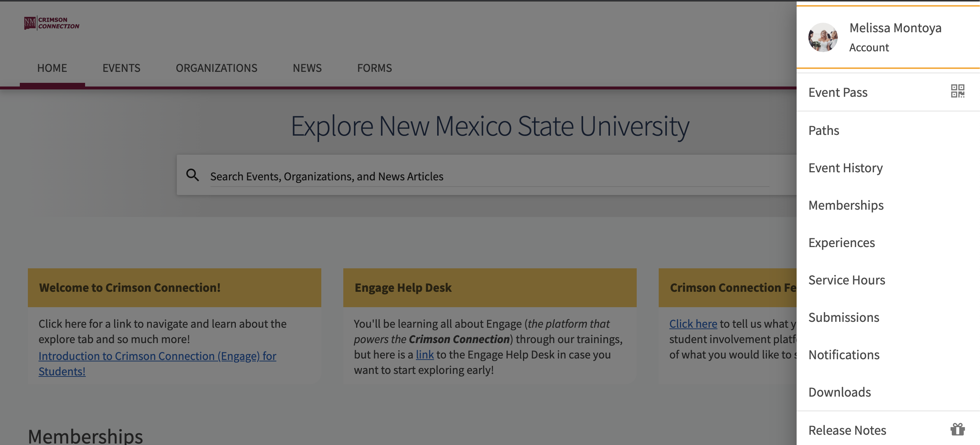Click the Events, Organizations, News search field
The height and width of the screenshot is (445, 980).
pos(489,176)
